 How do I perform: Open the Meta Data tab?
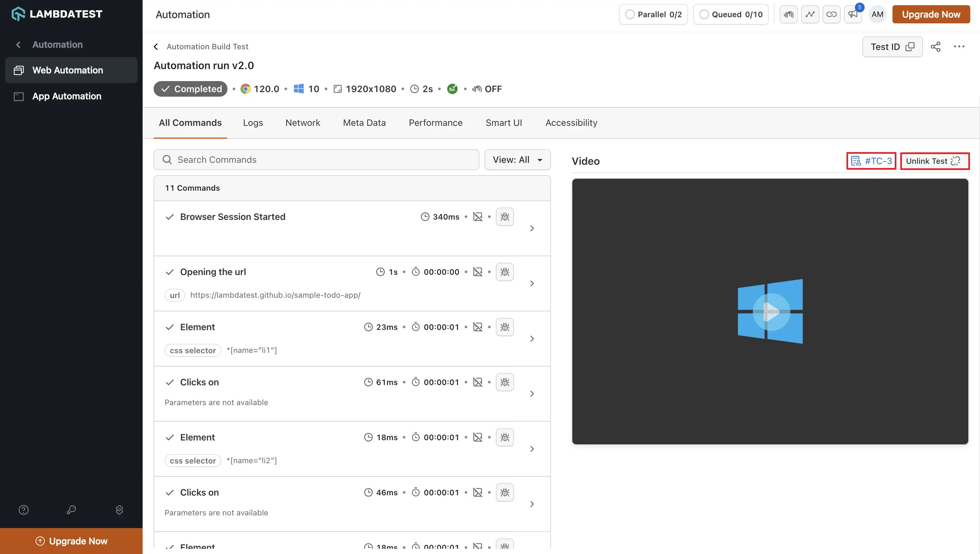(x=364, y=123)
